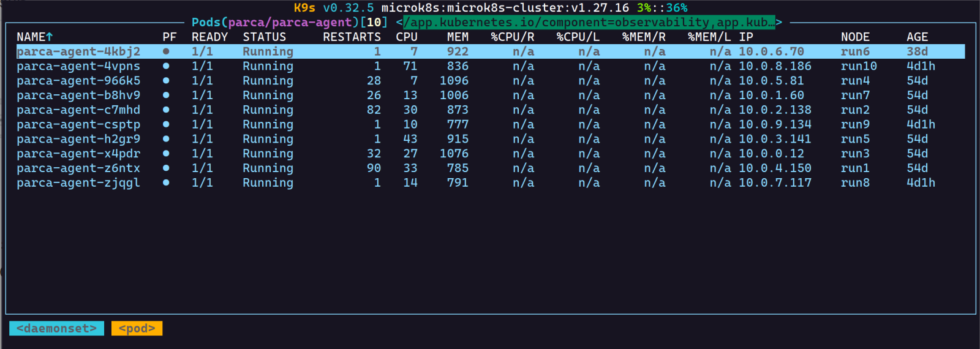Click IP address 10.0.3.141
The image size is (980, 349).
tap(774, 139)
